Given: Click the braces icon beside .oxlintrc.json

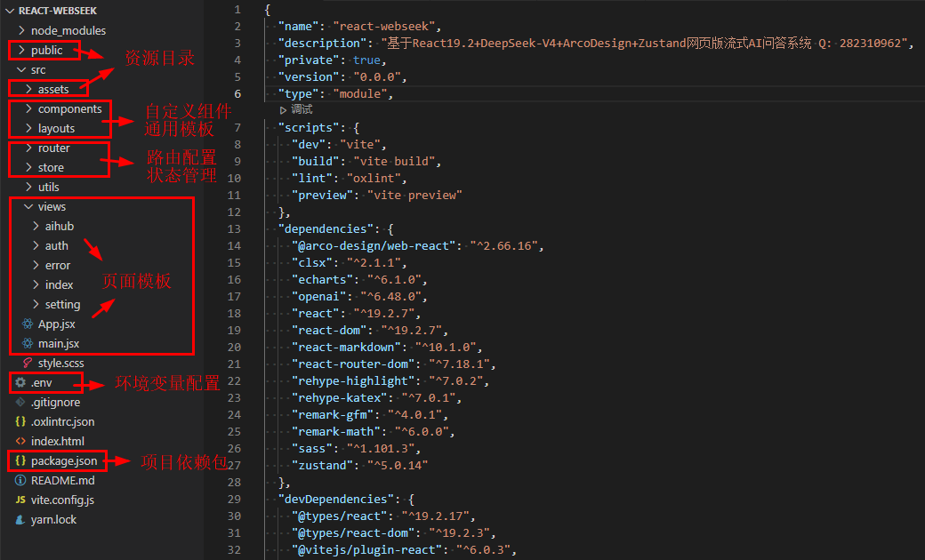Looking at the screenshot, I should (x=20, y=421).
